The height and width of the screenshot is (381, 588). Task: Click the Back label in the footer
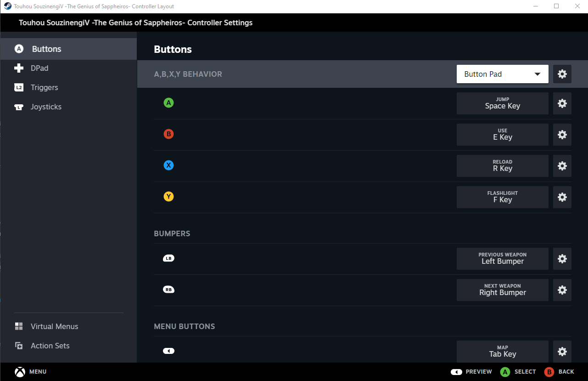tap(566, 372)
